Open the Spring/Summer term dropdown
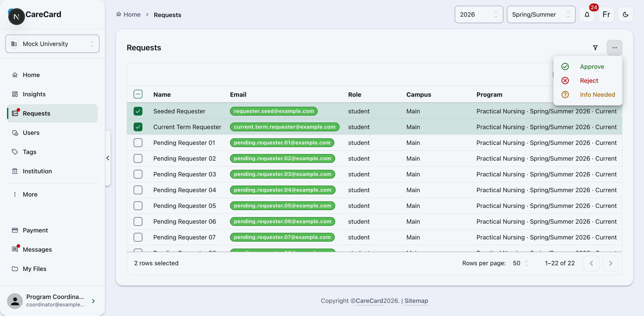The width and height of the screenshot is (644, 316). click(541, 14)
